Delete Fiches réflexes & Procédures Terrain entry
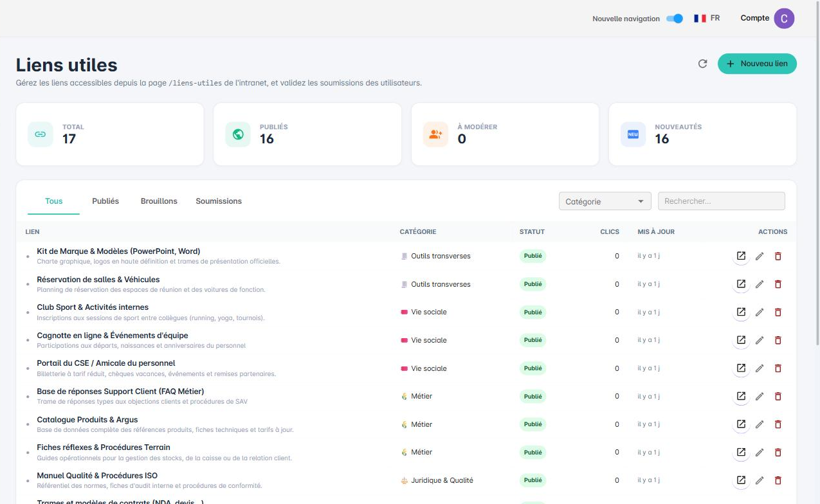820x504 pixels. [778, 452]
